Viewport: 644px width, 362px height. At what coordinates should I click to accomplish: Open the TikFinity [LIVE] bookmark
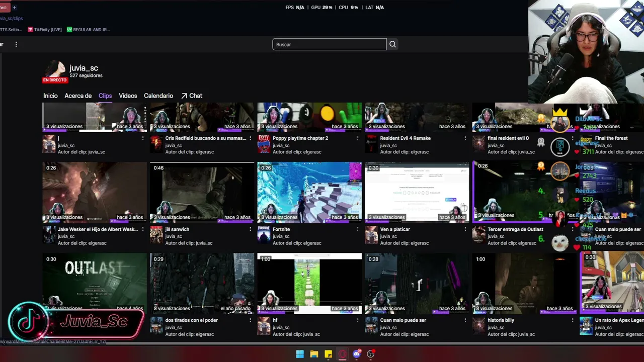click(x=45, y=30)
